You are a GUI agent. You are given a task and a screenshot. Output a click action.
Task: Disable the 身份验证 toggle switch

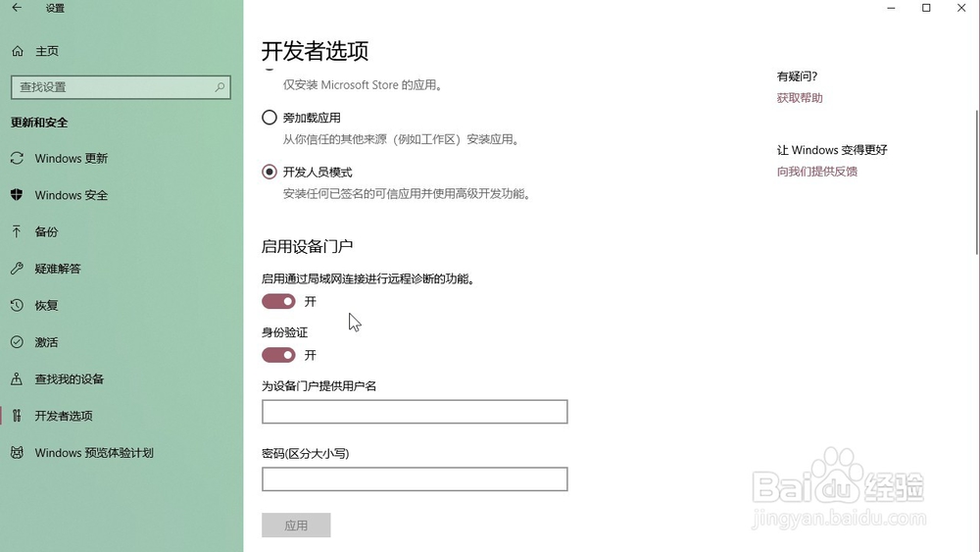(x=278, y=355)
